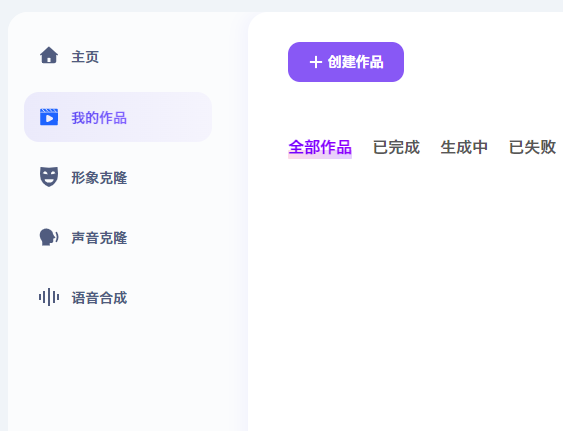
Task: Open the 主页 home page label
Action: (85, 57)
